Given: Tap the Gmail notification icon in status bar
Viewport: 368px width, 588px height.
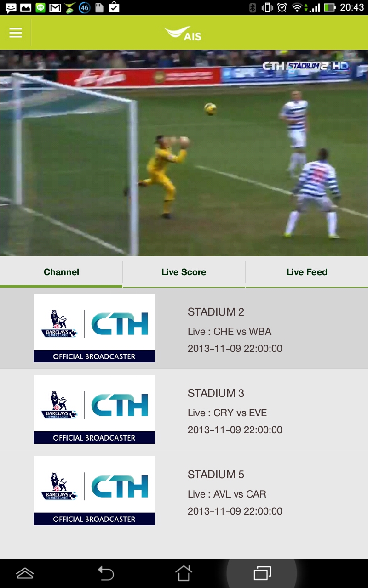Looking at the screenshot, I should [x=55, y=7].
